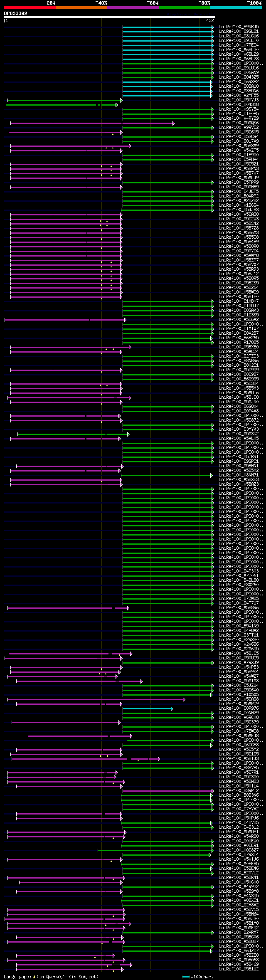Screen dimensions: 266x980
Task: Click the UniRef100_P17885 label
Action: [x=239, y=343]
